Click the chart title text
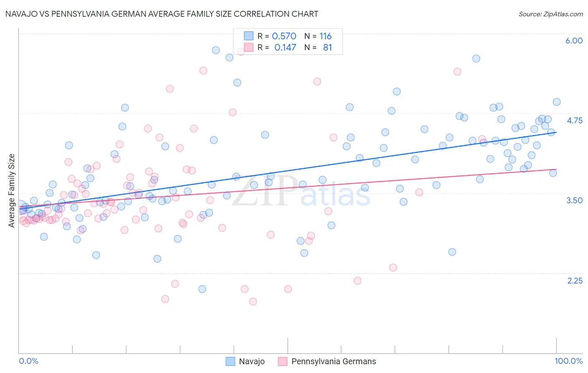 161,14
